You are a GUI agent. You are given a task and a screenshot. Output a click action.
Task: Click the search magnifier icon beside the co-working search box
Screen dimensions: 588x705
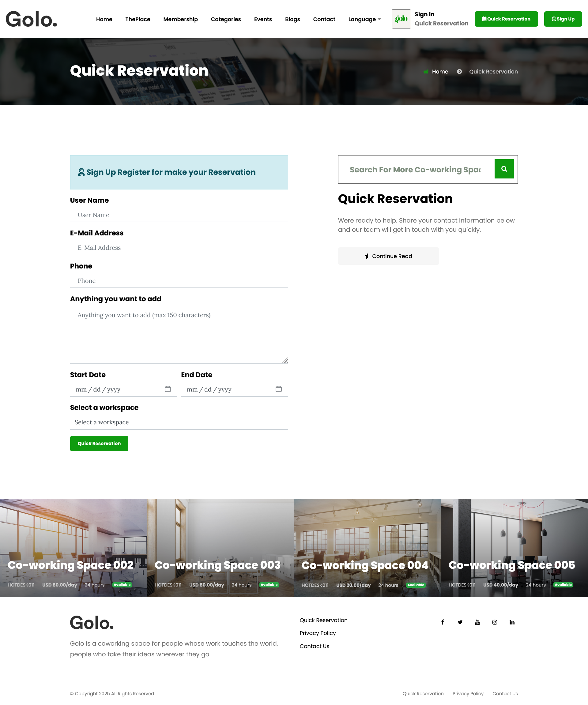click(x=504, y=169)
